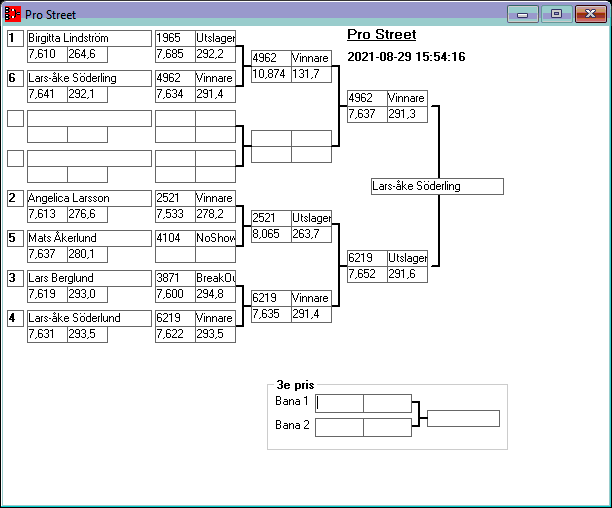Click the Bana 1 first input field

(339, 403)
